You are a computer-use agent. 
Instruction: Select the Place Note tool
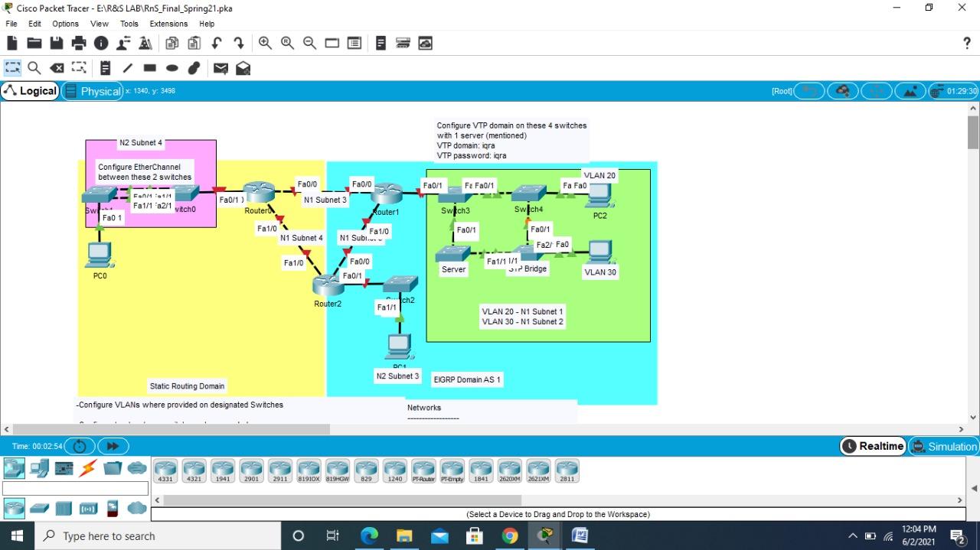pos(104,68)
